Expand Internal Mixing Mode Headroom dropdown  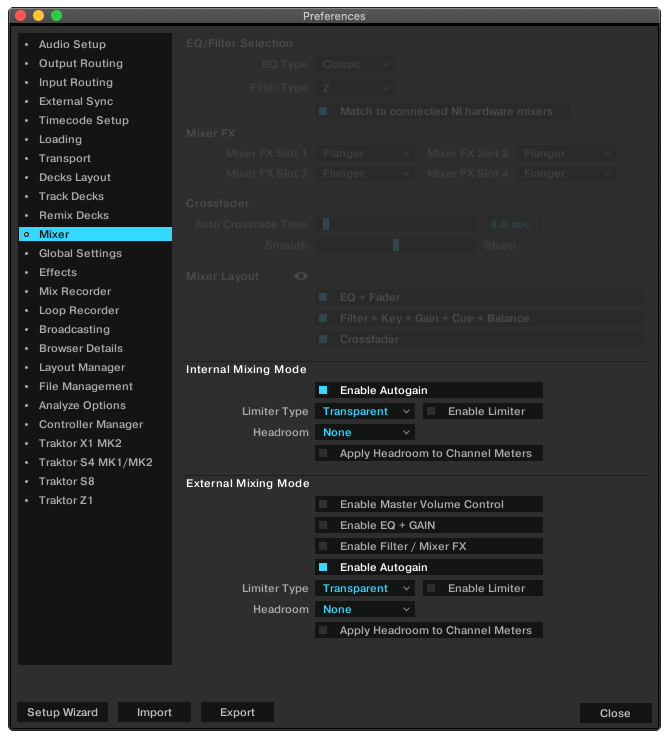365,433
